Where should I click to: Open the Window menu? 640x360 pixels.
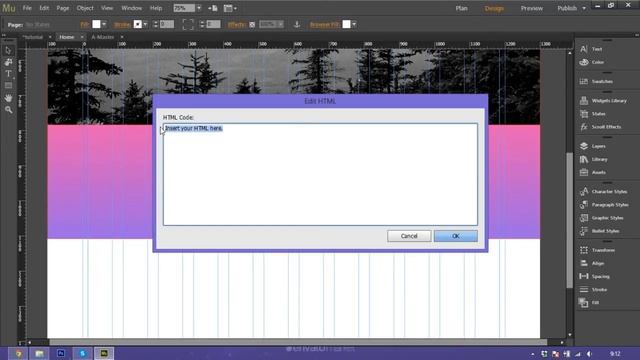point(131,8)
